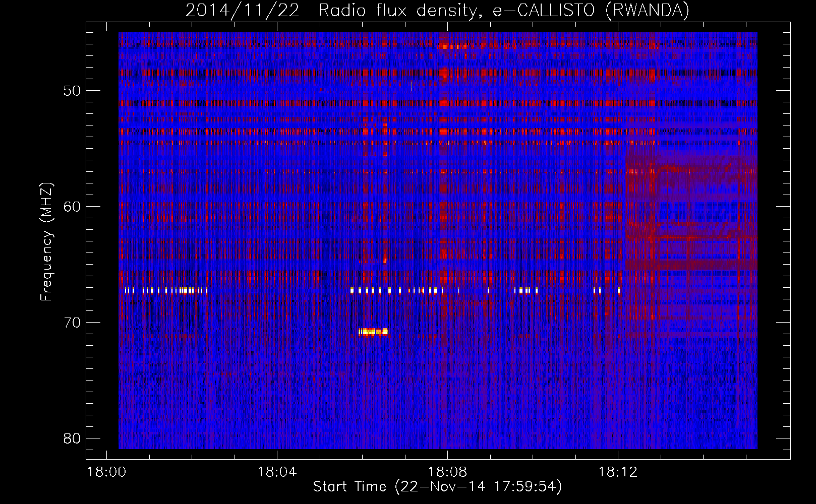The image size is (816, 504).
Task: Click the 18:00 time tick label
Action: [106, 472]
